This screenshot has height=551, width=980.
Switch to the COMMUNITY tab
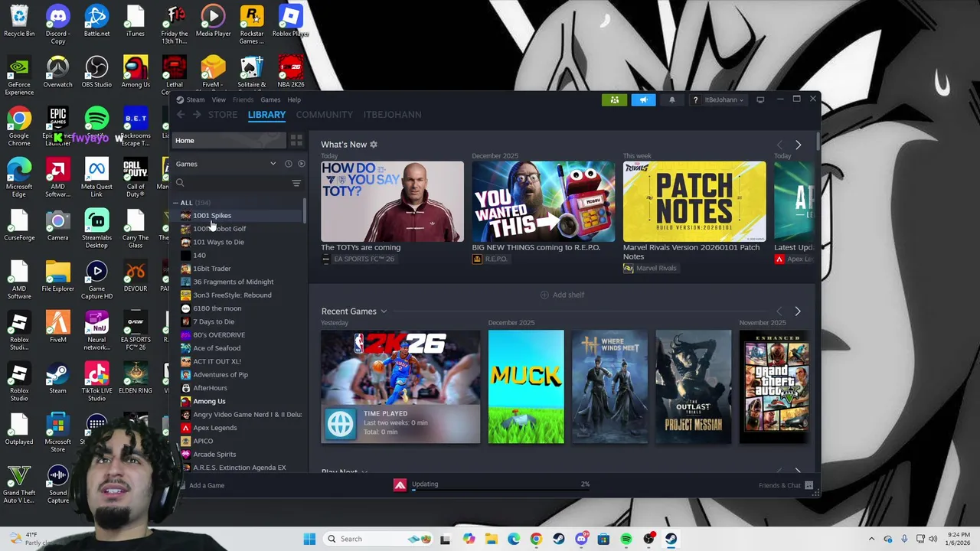[325, 115]
